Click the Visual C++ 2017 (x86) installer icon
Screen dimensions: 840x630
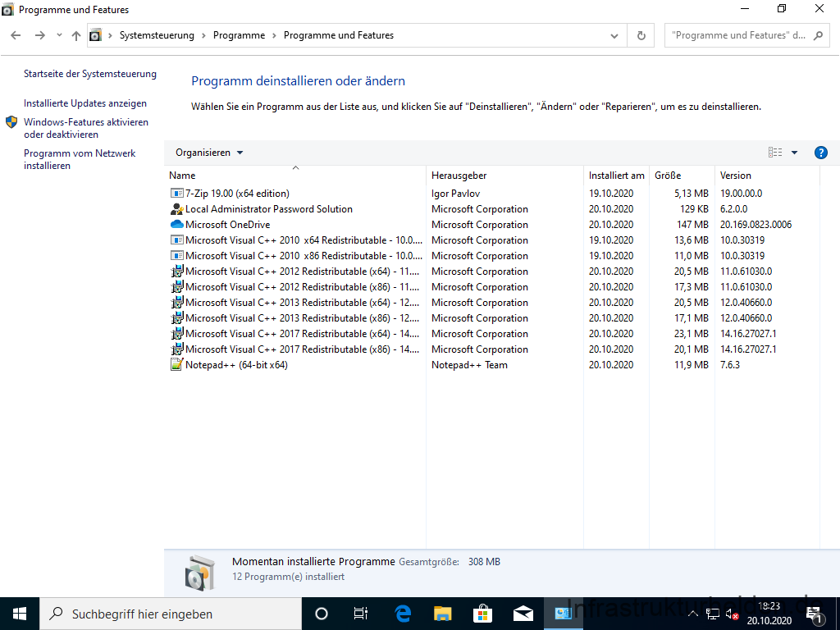[177, 349]
